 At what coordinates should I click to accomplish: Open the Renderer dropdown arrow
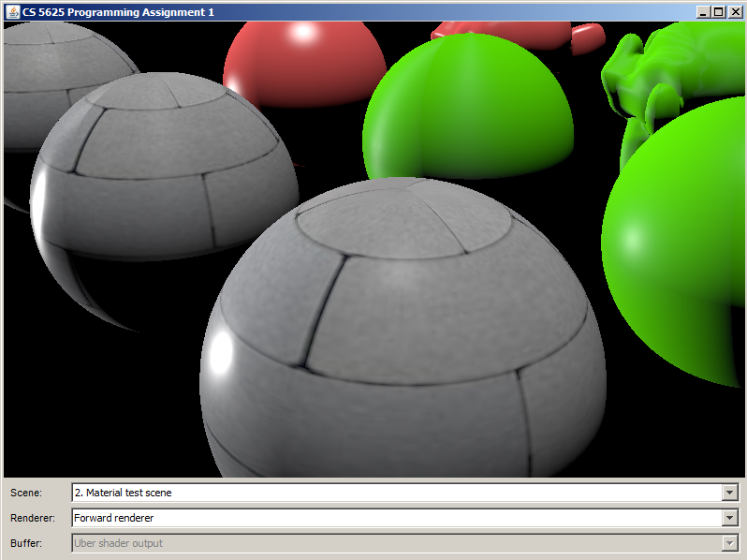point(730,518)
